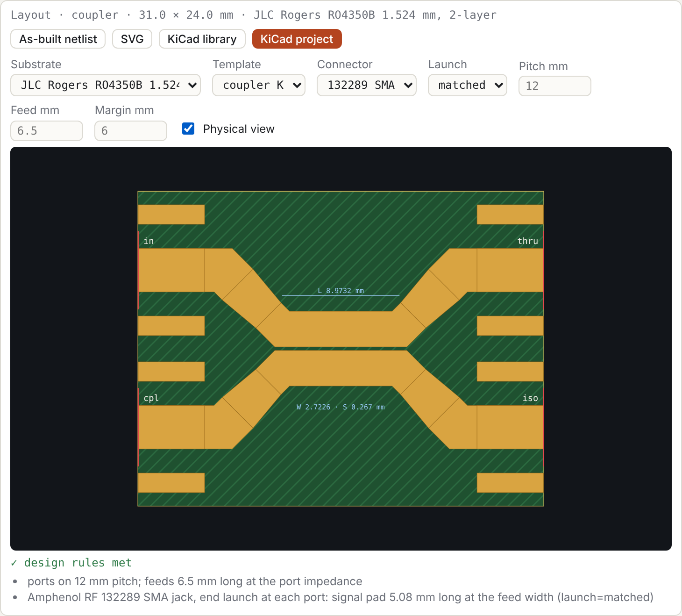Focus the Pitch mm input field
The image size is (682, 616).
click(555, 86)
